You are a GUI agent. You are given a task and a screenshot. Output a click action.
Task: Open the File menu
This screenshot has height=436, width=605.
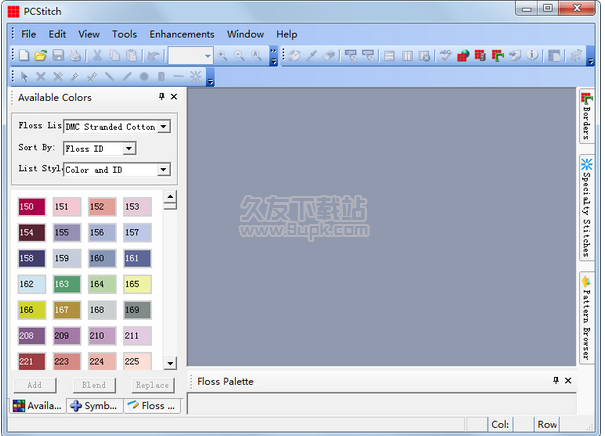coord(29,34)
